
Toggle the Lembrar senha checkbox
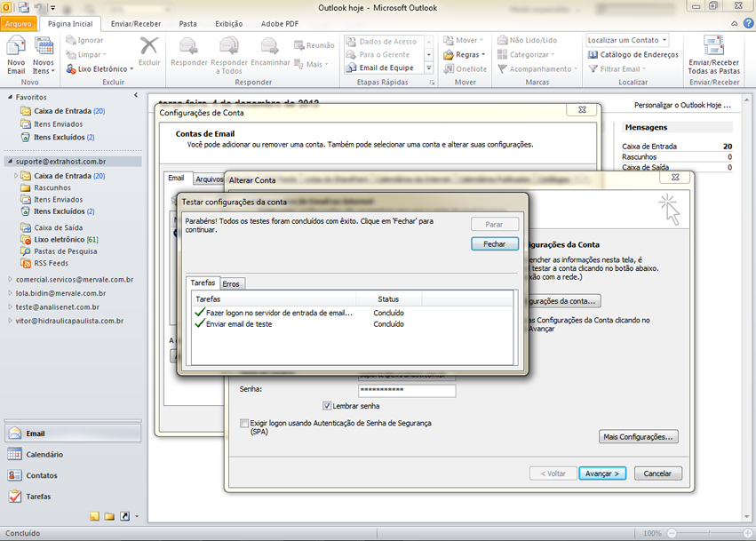click(x=327, y=406)
